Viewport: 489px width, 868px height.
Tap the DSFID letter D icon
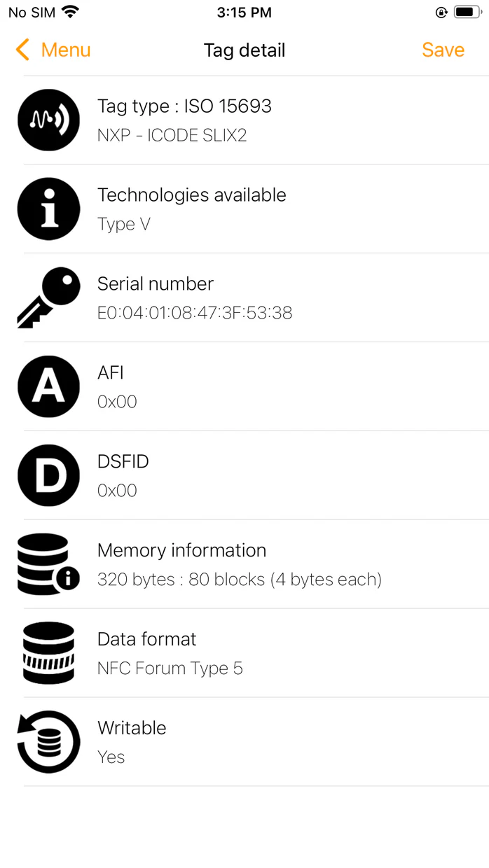[48, 475]
